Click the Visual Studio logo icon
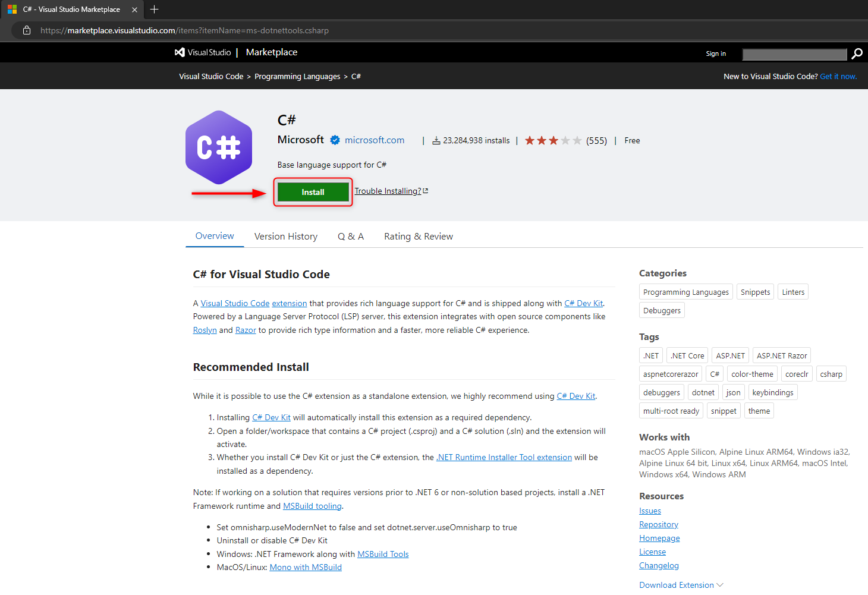This screenshot has width=868, height=595. pyautogui.click(x=180, y=52)
